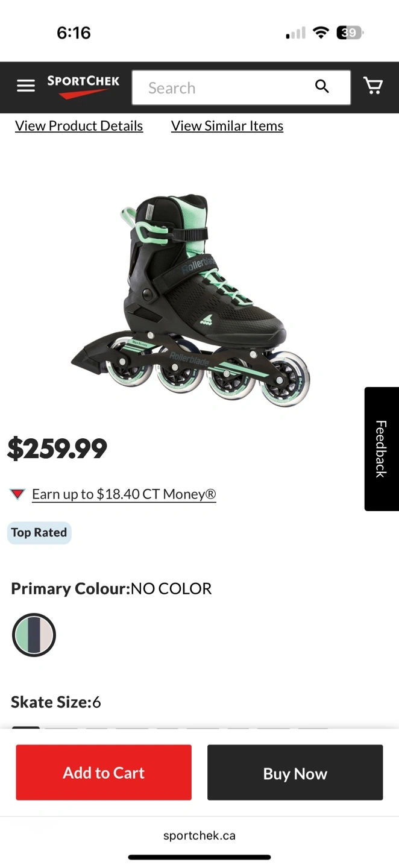
Task: Tap the sportchek.ca address bar
Action: [x=199, y=835]
